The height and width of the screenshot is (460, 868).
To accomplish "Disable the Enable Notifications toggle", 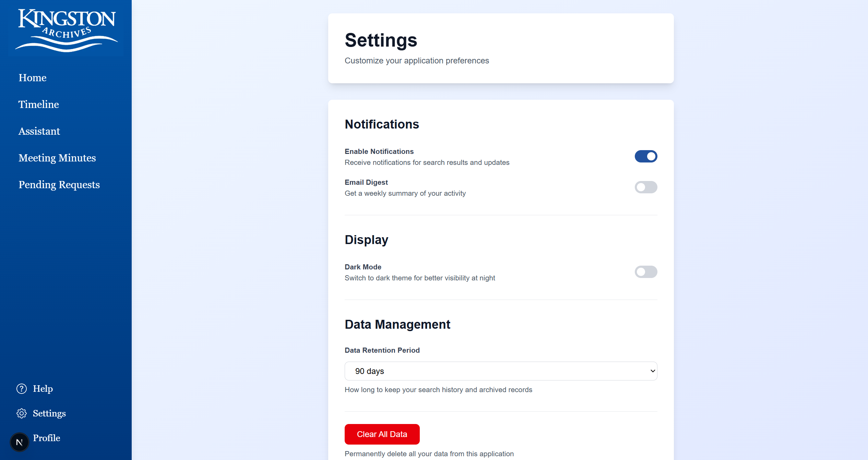I will [x=645, y=156].
